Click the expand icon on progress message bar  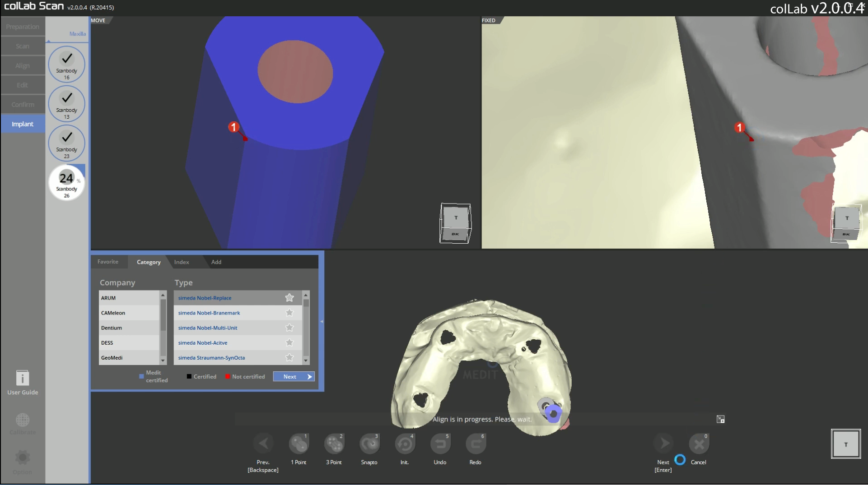click(x=721, y=419)
